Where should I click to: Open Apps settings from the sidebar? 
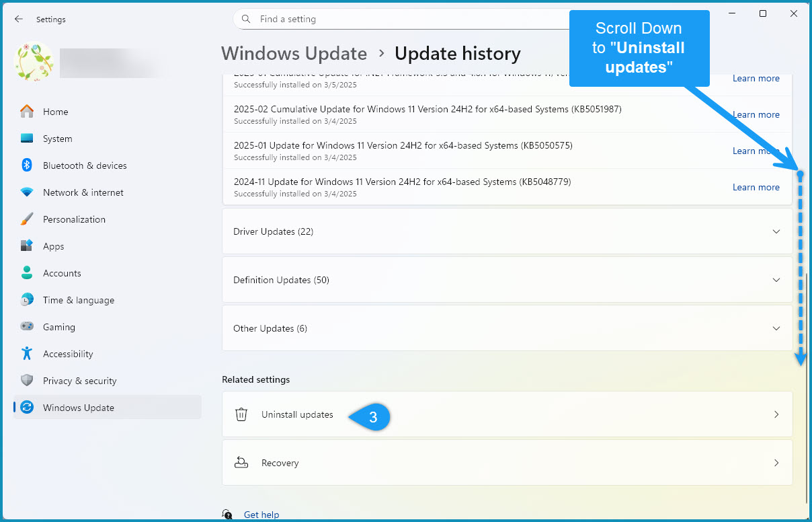(27, 246)
